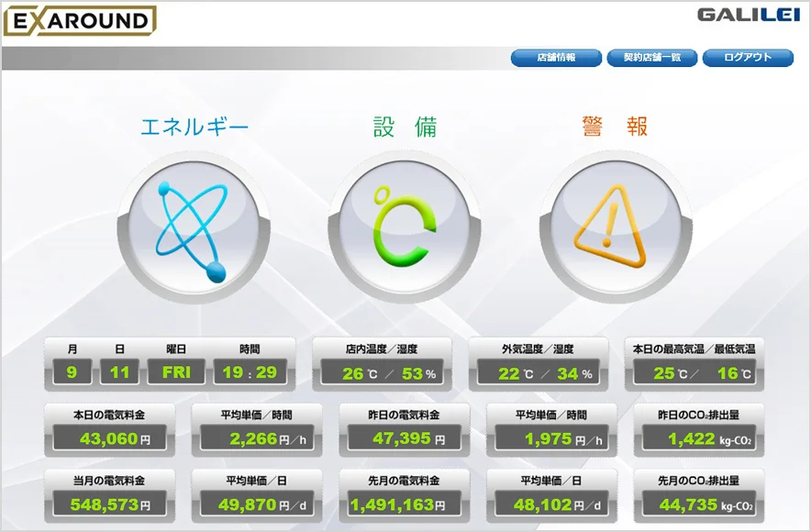Viewport: 811px width, 532px height.
Task: Click the 時間 label
Action: click(250, 349)
